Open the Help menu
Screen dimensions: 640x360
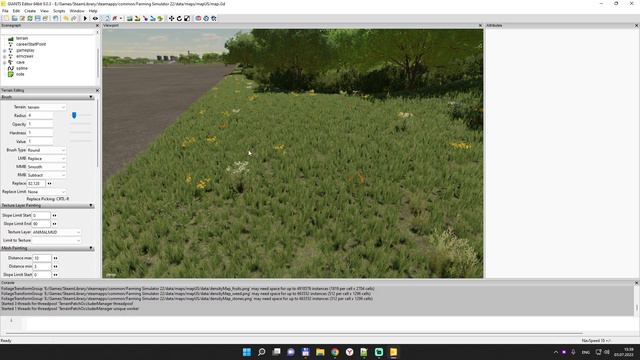[93, 11]
